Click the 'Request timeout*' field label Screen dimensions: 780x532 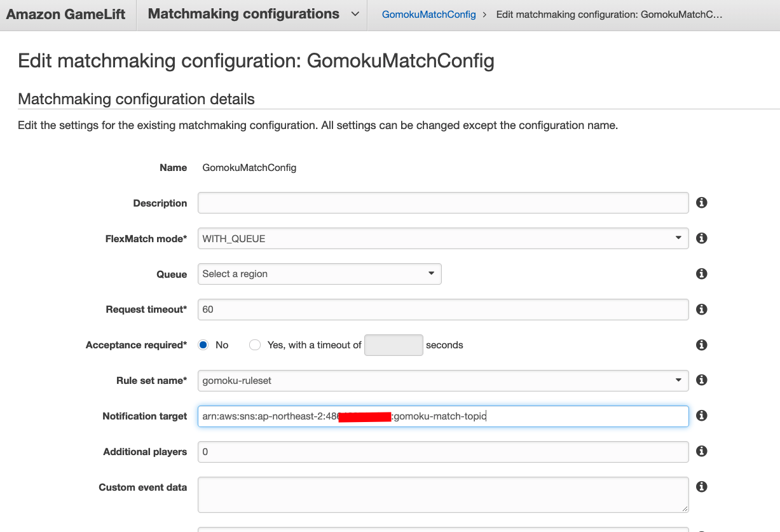pos(146,310)
